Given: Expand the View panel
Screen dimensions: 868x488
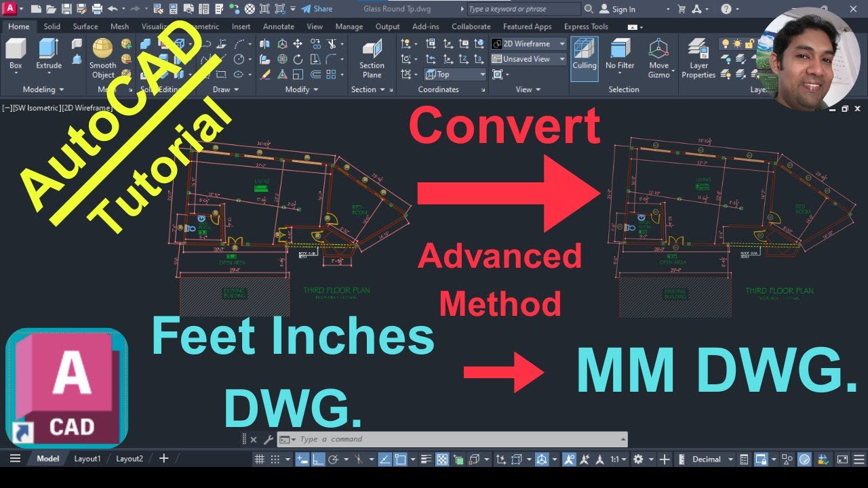Looking at the screenshot, I should (528, 89).
